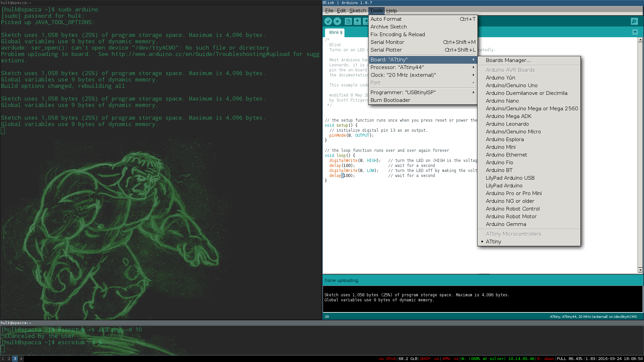Image resolution: width=644 pixels, height=362 pixels.
Task: Select Arduino Yún board
Action: tap(529, 78)
